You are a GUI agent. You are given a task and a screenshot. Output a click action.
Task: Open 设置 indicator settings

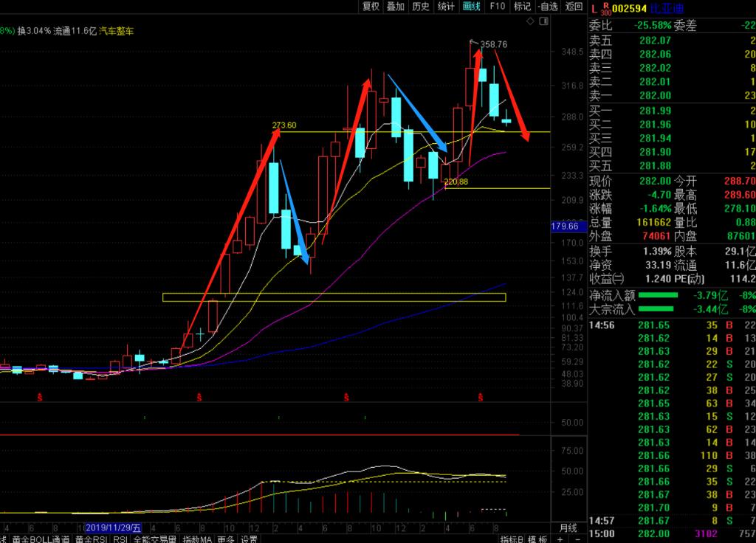point(250,539)
